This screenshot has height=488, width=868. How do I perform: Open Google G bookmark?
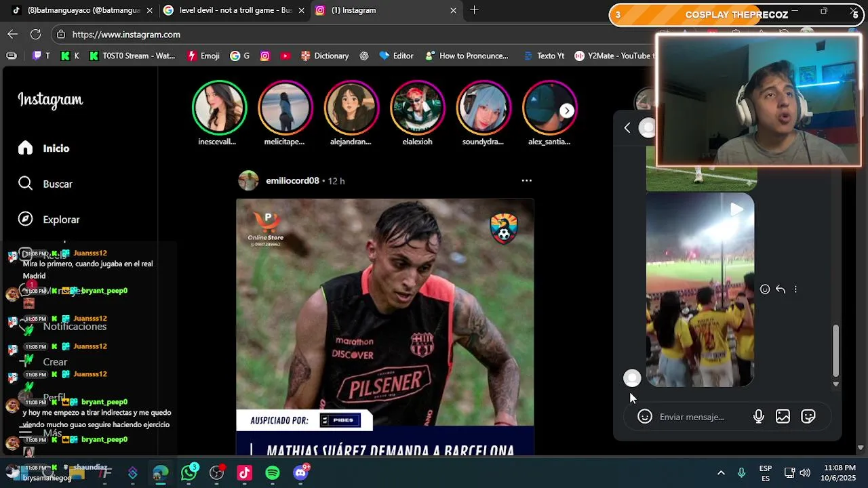pos(239,56)
